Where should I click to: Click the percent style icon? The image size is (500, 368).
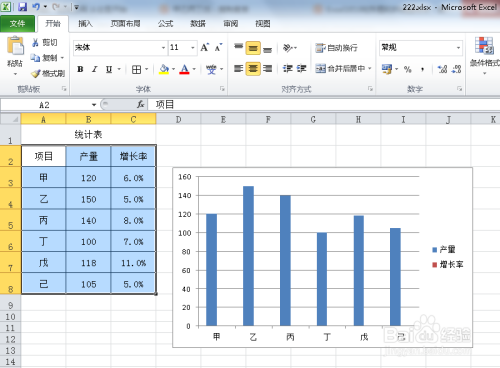[x=407, y=69]
